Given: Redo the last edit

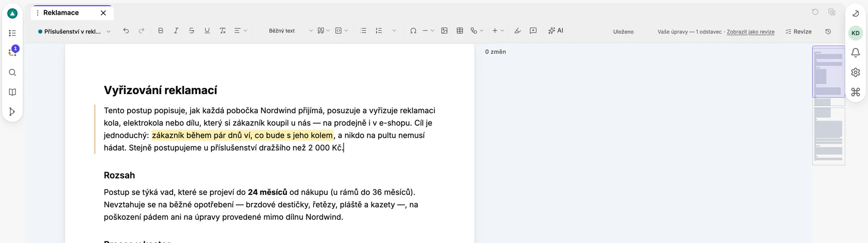Looking at the screenshot, I should click(x=142, y=31).
